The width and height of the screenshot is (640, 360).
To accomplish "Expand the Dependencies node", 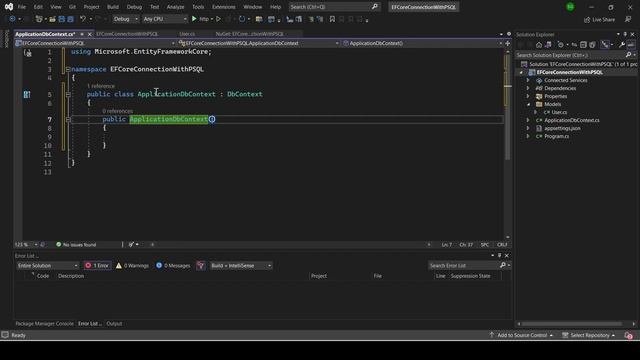I will click(x=528, y=88).
